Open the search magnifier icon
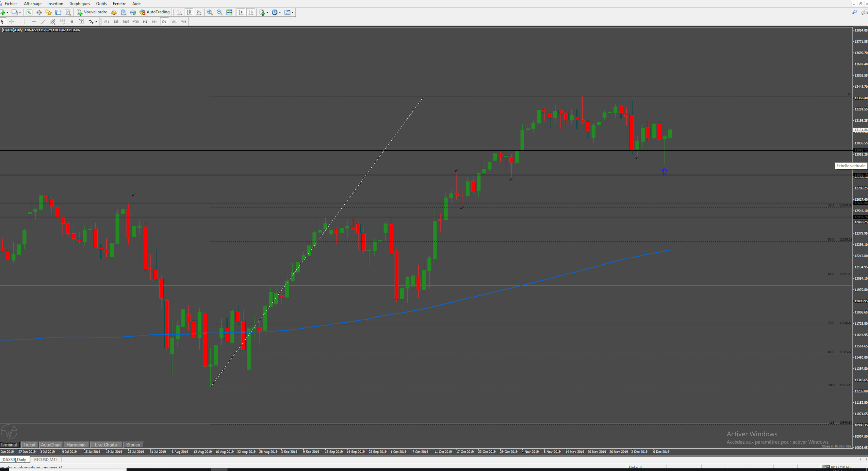This screenshot has width=868, height=471. coord(854,12)
